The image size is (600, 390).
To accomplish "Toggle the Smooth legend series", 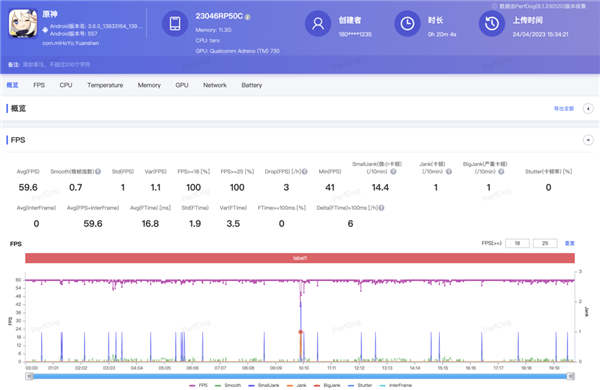I will 228,385.
